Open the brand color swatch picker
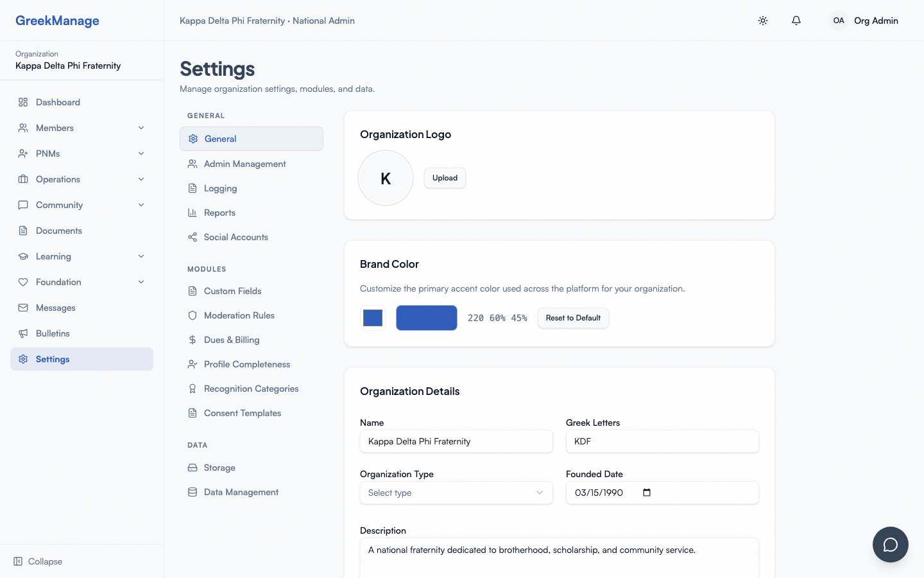Viewport: 924px width, 578px height. point(372,318)
